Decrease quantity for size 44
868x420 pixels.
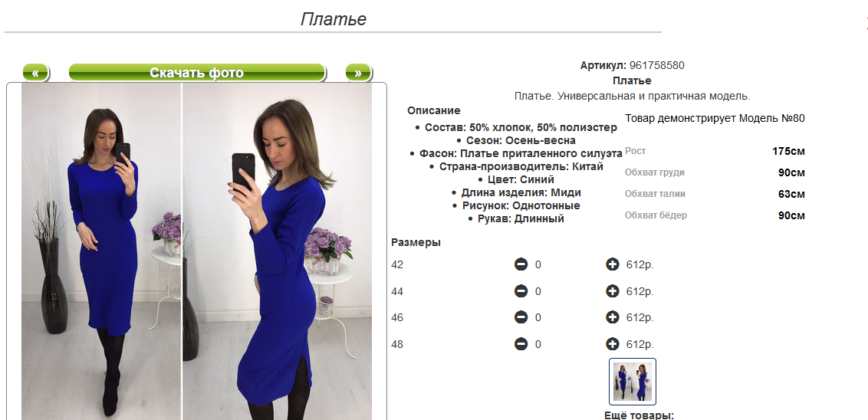521,291
